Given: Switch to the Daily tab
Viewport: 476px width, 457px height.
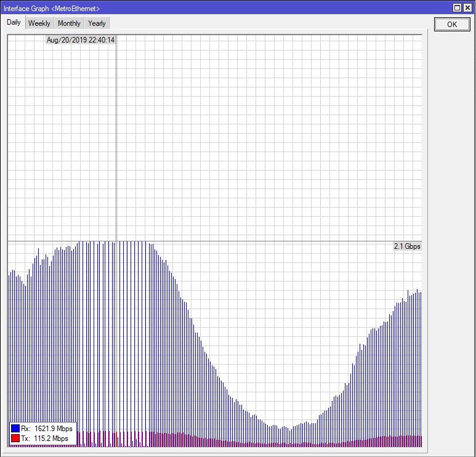Looking at the screenshot, I should (x=14, y=23).
